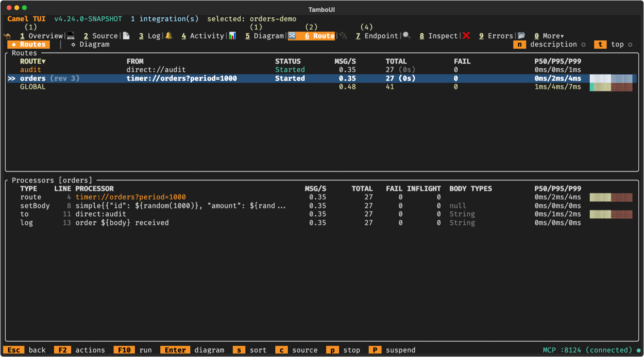Select the route processor timer://orders?period=1000
The width and height of the screenshot is (644, 357).
(322, 197)
